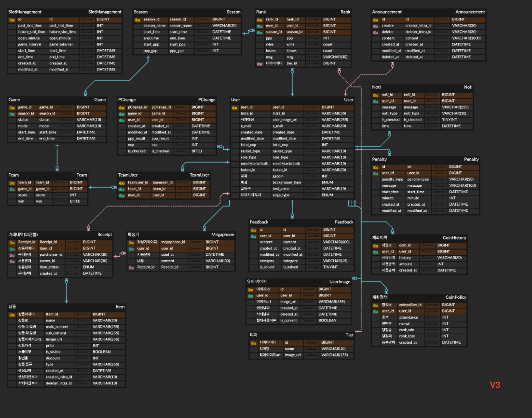Click the primary key icon in the Tier table
This screenshot has height=418, width=532.
[253, 343]
